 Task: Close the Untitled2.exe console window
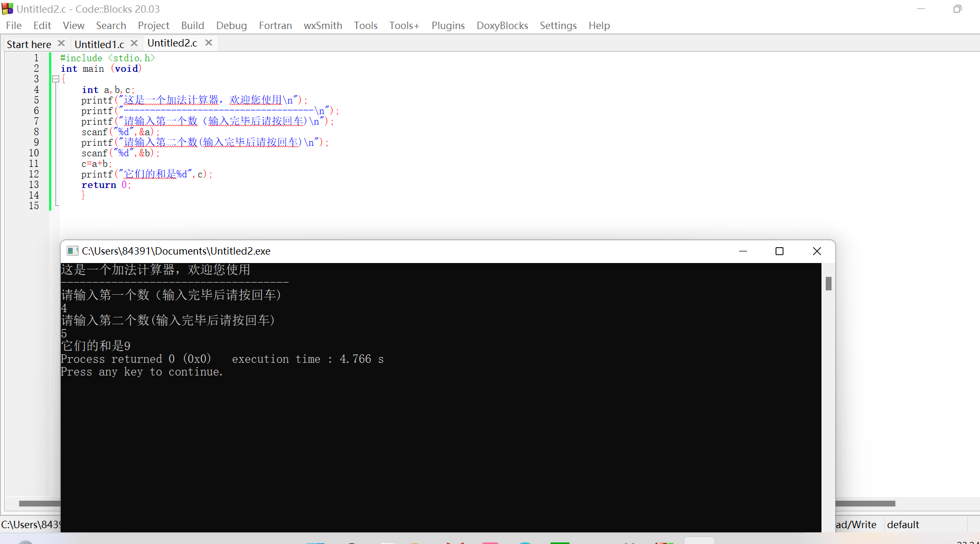click(817, 251)
